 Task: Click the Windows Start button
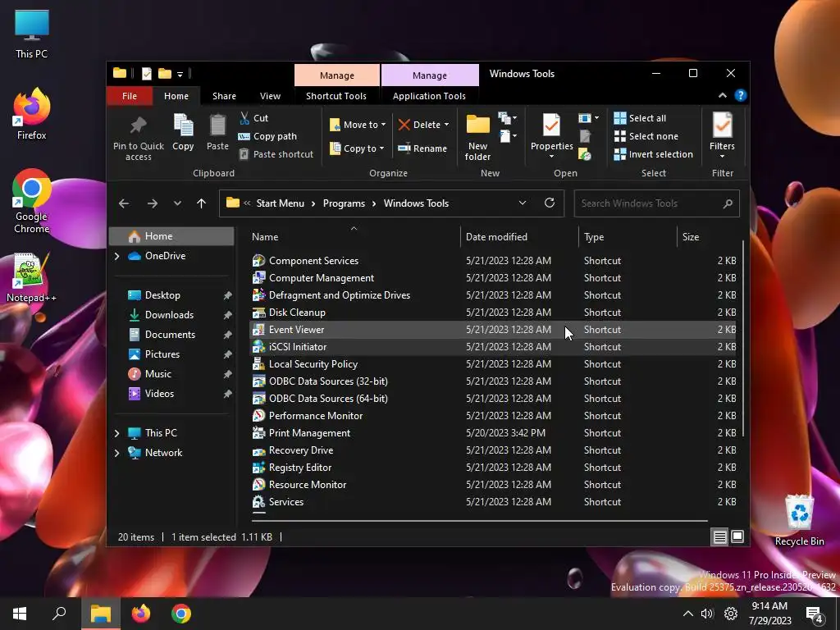(x=20, y=614)
